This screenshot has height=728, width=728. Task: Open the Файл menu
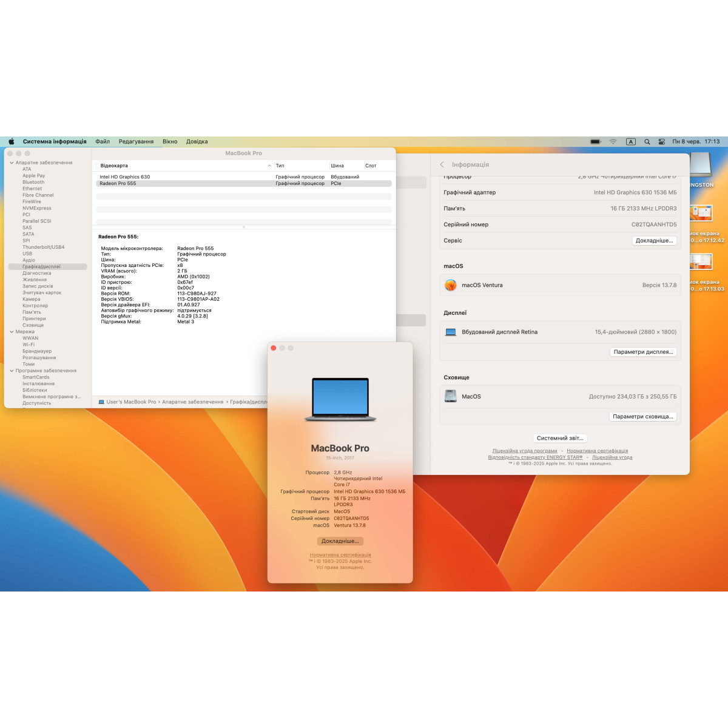pos(103,141)
